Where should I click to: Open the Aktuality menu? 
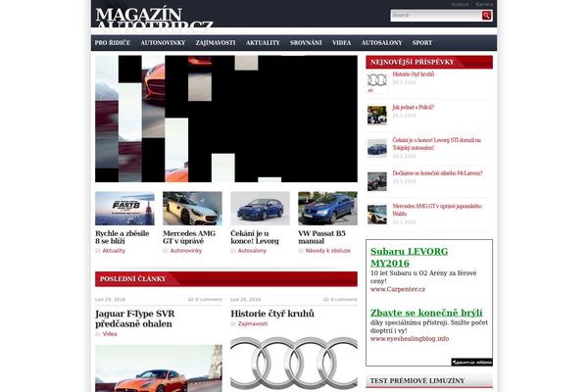click(x=263, y=43)
